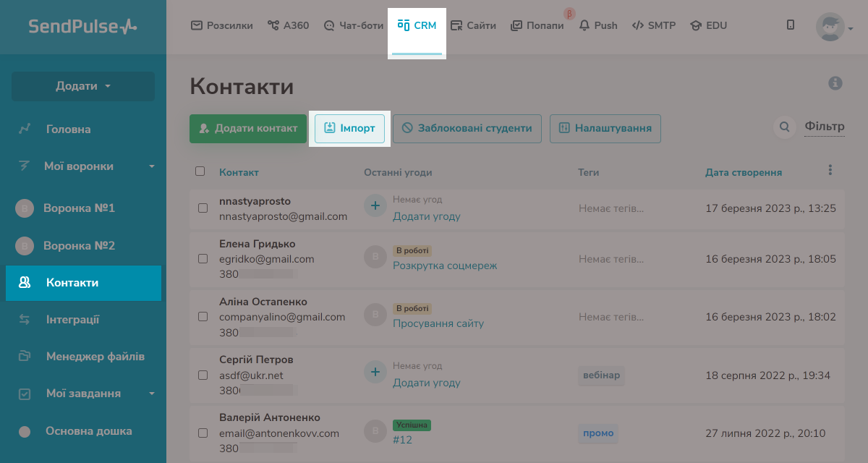Open deal #12 link
The width and height of the screenshot is (868, 463).
(402, 439)
